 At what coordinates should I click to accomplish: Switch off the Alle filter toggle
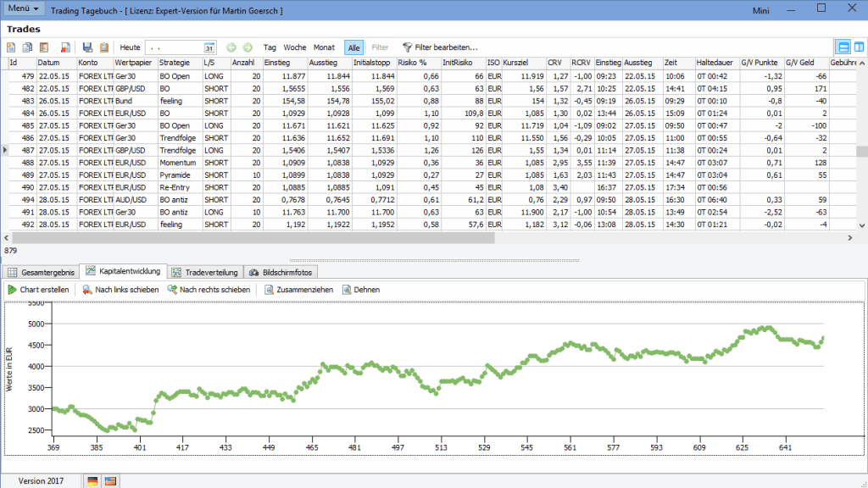point(353,48)
